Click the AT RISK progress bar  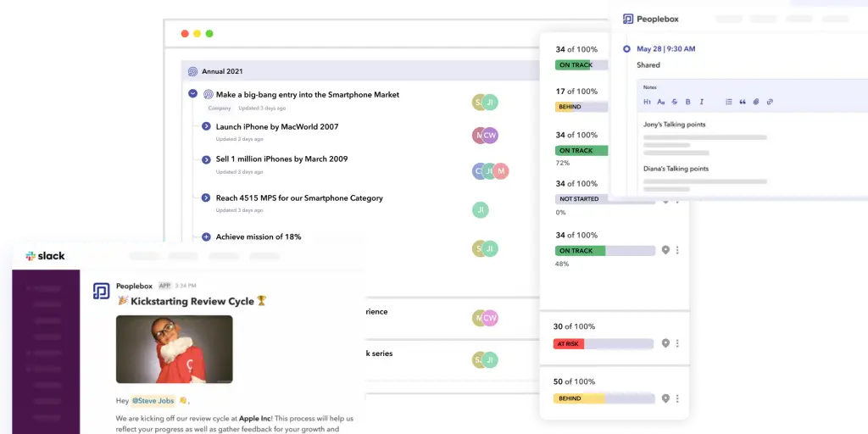(603, 344)
